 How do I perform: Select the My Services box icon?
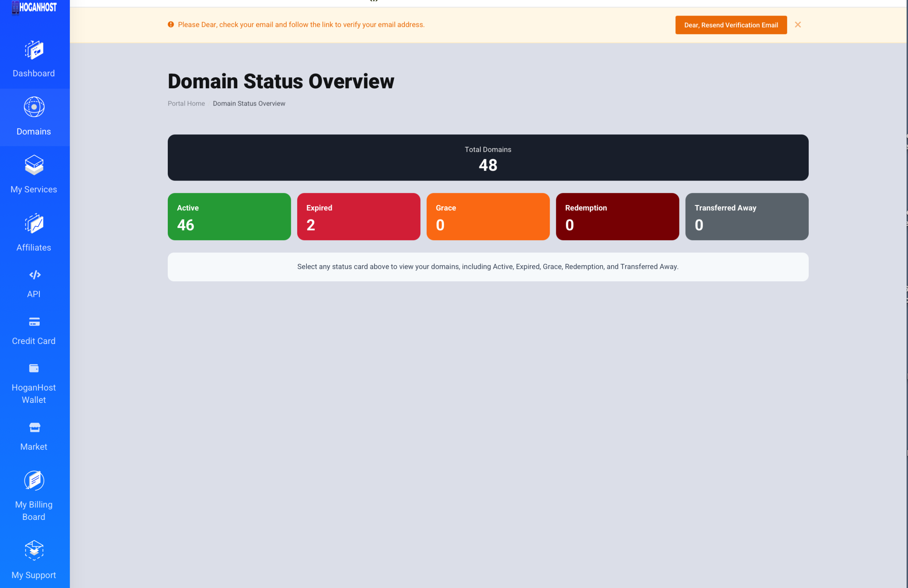(34, 165)
